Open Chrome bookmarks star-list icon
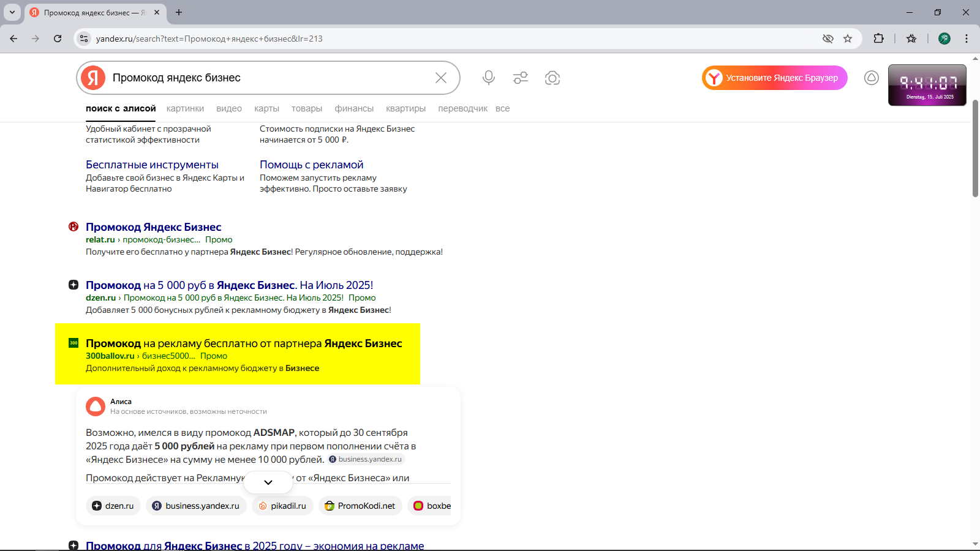Viewport: 980px width, 551px height. pos(911,39)
